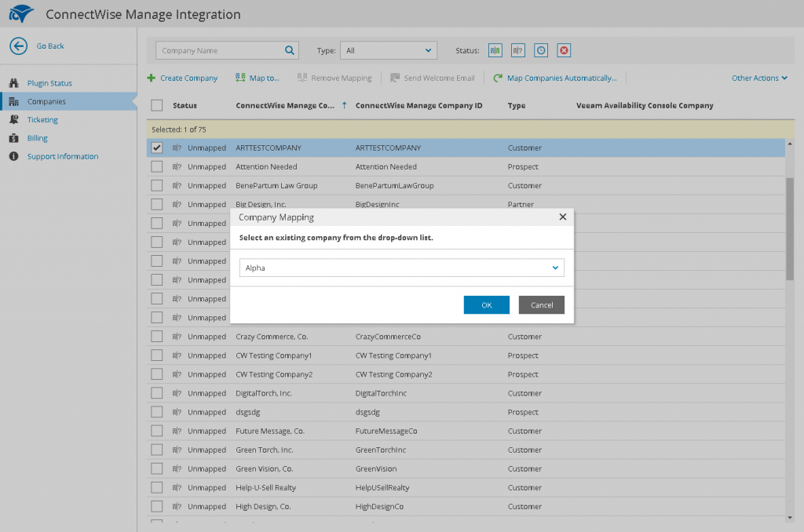Viewport: 804px width, 532px height.
Task: Click the Veeam logo in header
Action: tap(21, 14)
